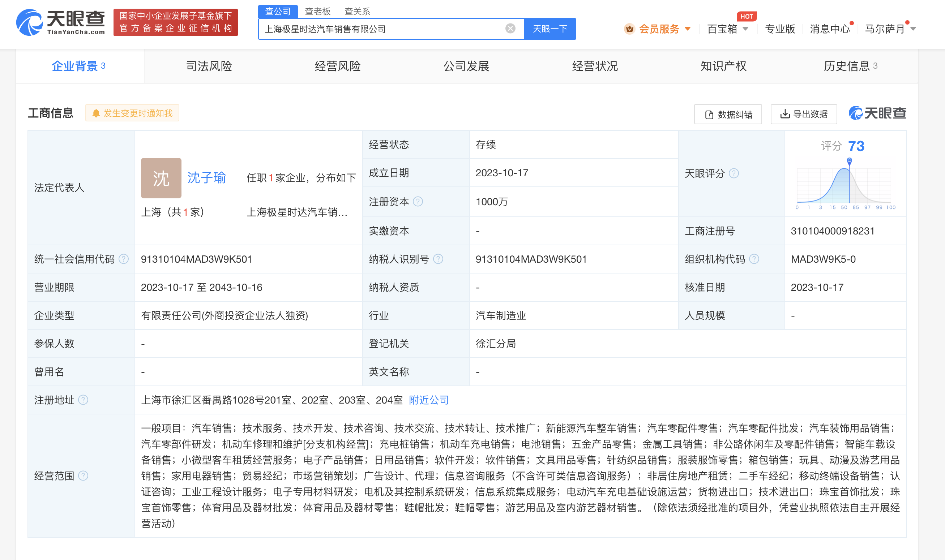
Task: Select the 公司发展 tab
Action: [x=466, y=66]
